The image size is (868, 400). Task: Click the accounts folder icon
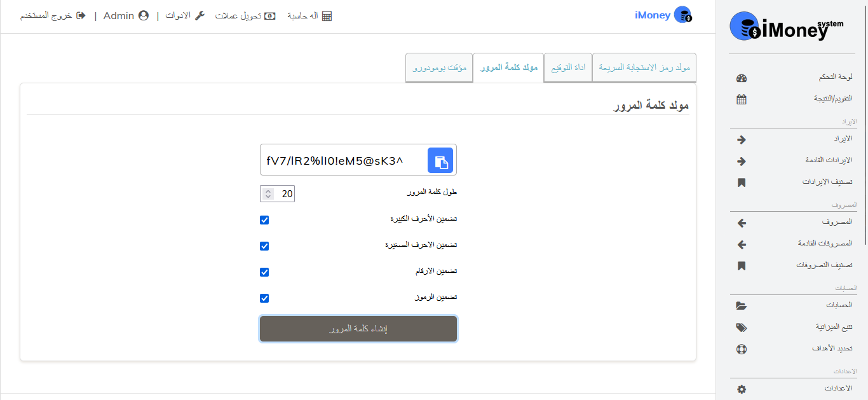[x=741, y=306]
